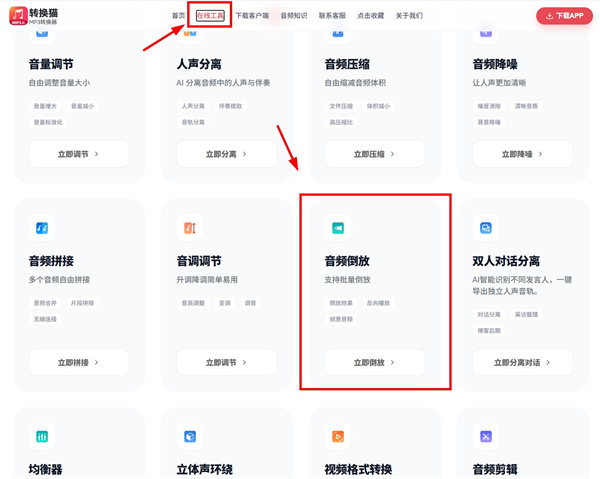This screenshot has width=600, height=479.
Task: Click the 视频格式转换 play icon
Action: point(338,436)
